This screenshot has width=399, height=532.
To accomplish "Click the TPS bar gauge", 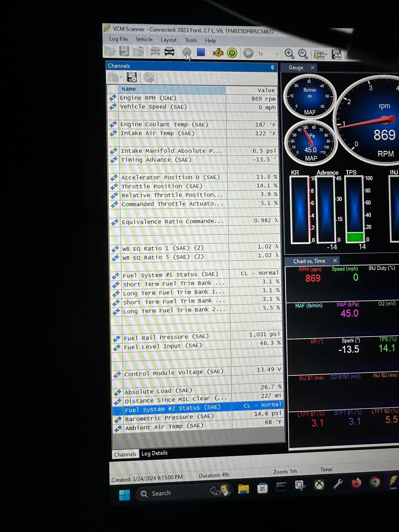I will pyautogui.click(x=355, y=209).
